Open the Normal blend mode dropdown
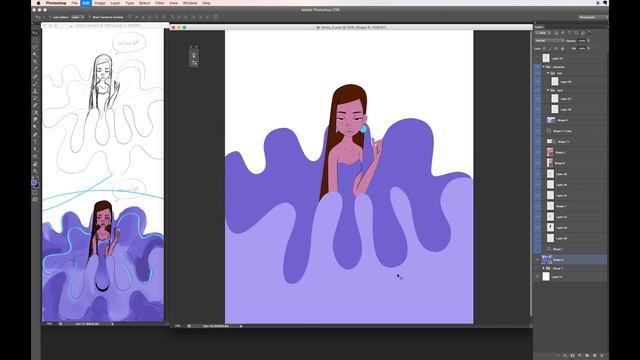Image resolution: width=640 pixels, height=360 pixels. pyautogui.click(x=549, y=40)
